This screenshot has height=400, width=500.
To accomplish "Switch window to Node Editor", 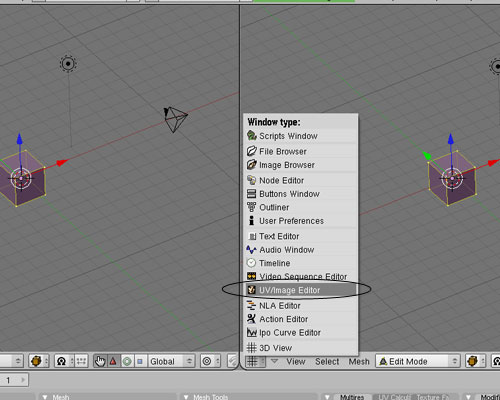I will (301, 180).
